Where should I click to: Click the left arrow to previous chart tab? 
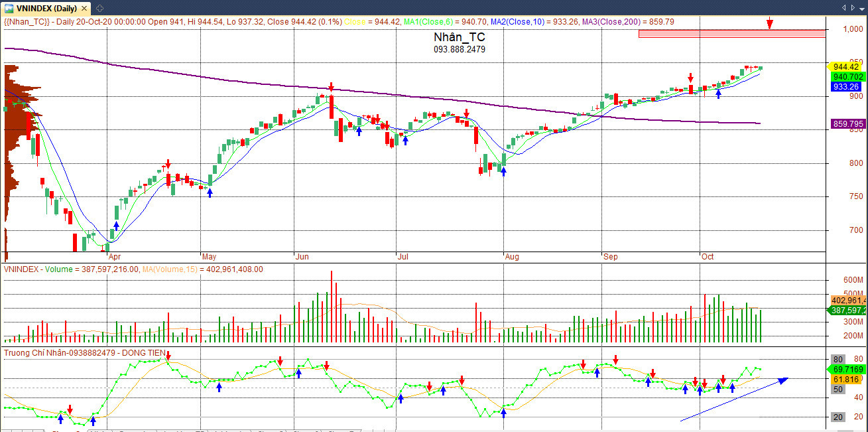pyautogui.click(x=843, y=7)
